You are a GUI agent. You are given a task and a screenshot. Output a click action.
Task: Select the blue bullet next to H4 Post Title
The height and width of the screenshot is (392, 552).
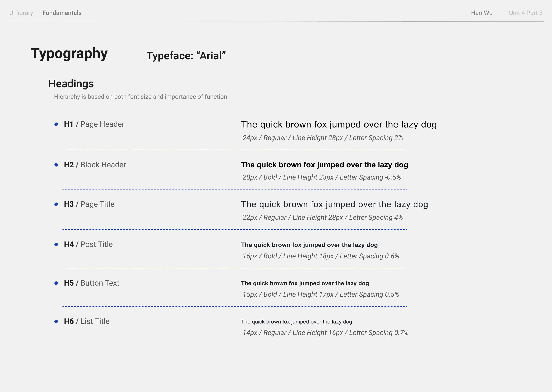(56, 244)
